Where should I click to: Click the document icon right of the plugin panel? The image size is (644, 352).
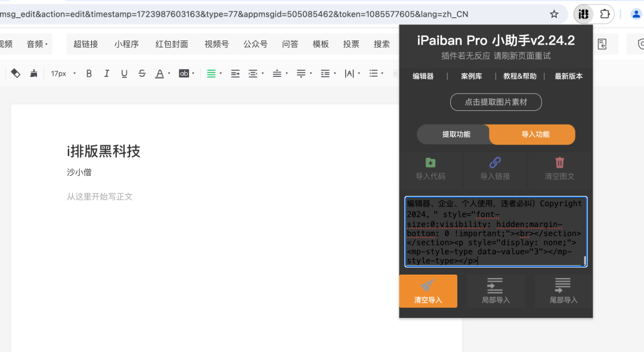(602, 44)
